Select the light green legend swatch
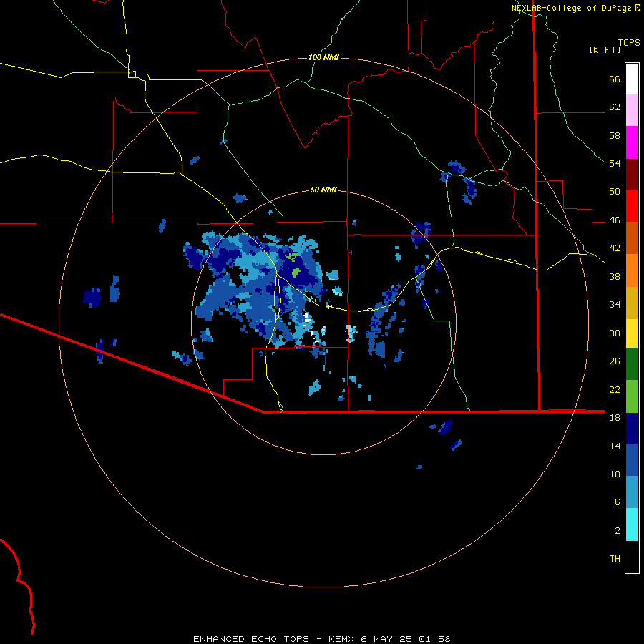644x644 pixels. tap(632, 396)
